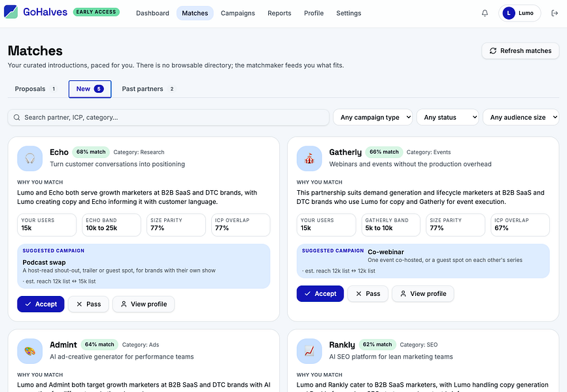This screenshot has height=392, width=567.
Task: Pass on the Gatherly match
Action: (368, 294)
